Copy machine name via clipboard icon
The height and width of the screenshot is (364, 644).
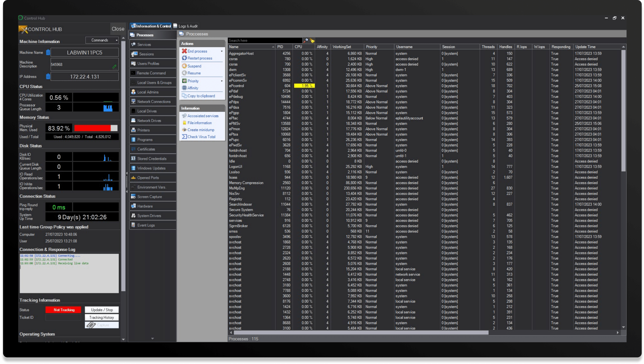(x=48, y=53)
